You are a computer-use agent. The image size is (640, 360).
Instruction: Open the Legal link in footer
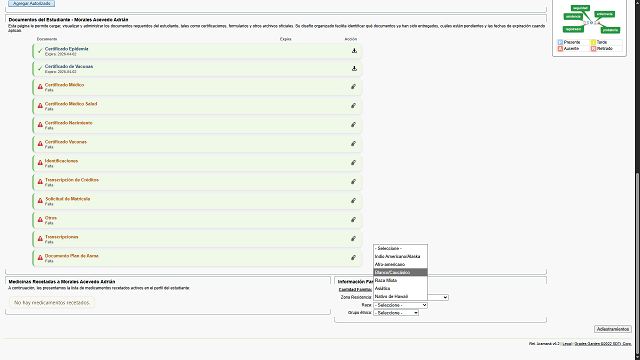[x=567, y=344]
